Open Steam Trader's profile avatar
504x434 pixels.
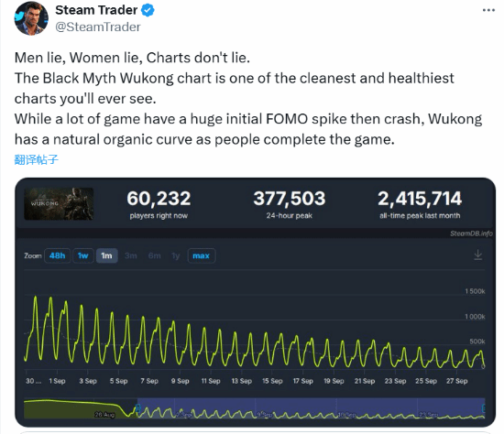(x=31, y=18)
